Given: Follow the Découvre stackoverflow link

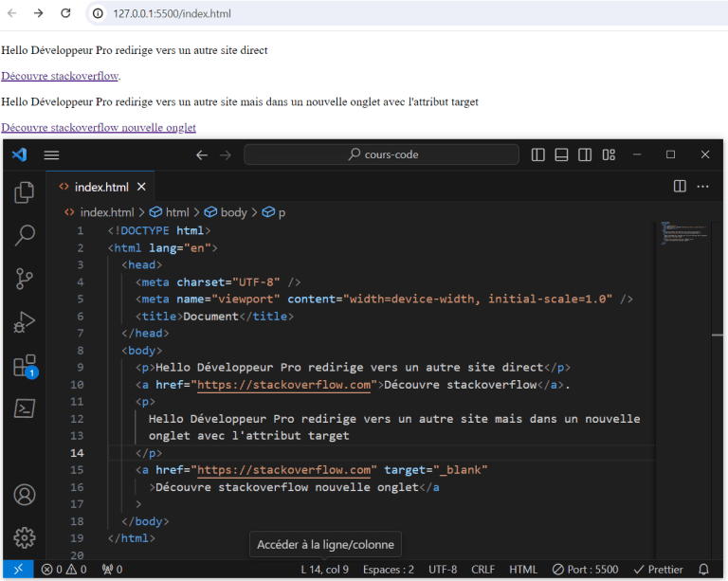Looking at the screenshot, I should point(60,76).
